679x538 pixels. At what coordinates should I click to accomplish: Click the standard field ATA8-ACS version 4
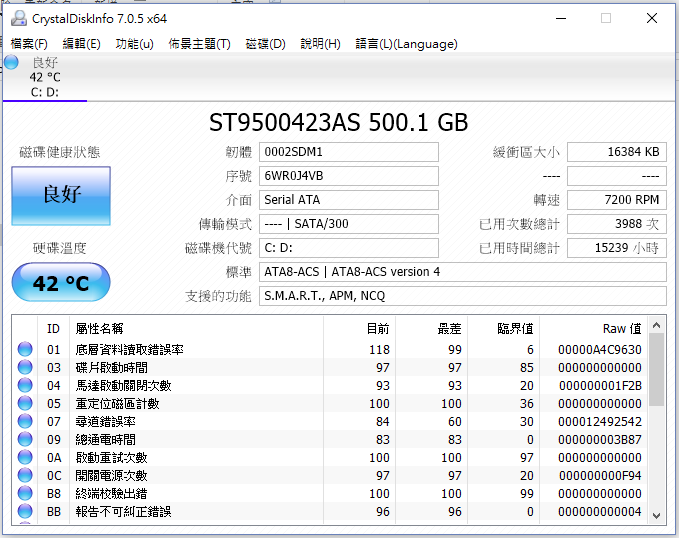462,272
